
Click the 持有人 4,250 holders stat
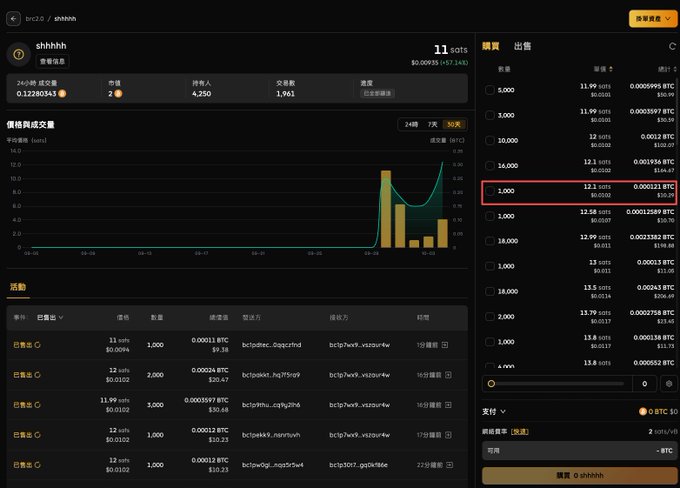pyautogui.click(x=202, y=88)
